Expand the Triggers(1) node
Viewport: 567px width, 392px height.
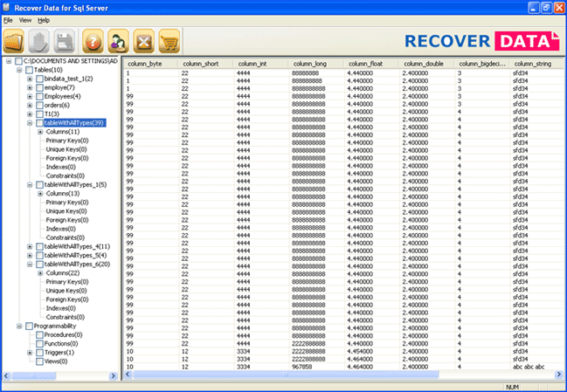[x=30, y=352]
